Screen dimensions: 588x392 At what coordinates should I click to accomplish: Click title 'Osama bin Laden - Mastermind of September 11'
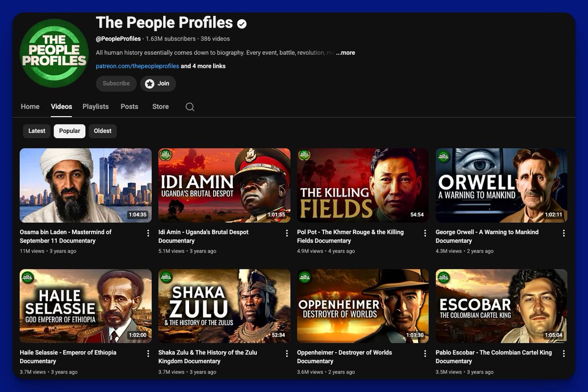pos(66,236)
